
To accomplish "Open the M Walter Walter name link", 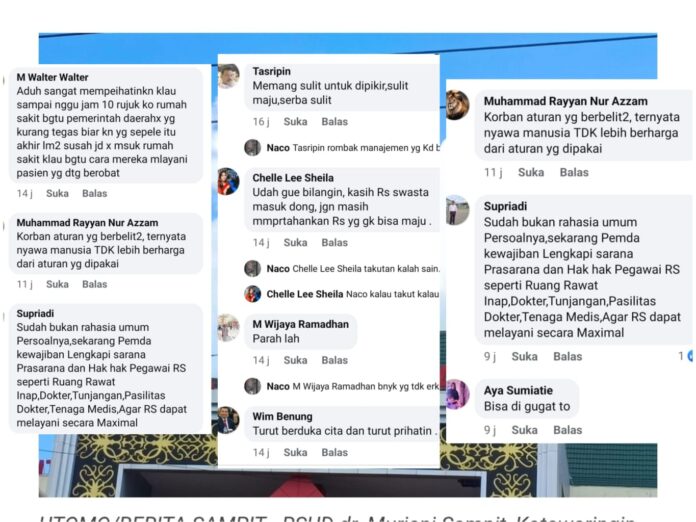I will 52,77.
